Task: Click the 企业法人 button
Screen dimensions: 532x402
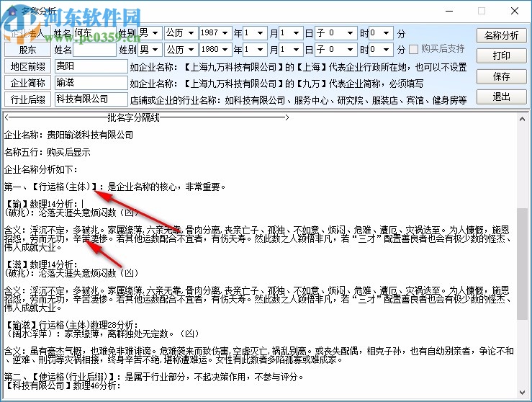Action: (28, 33)
